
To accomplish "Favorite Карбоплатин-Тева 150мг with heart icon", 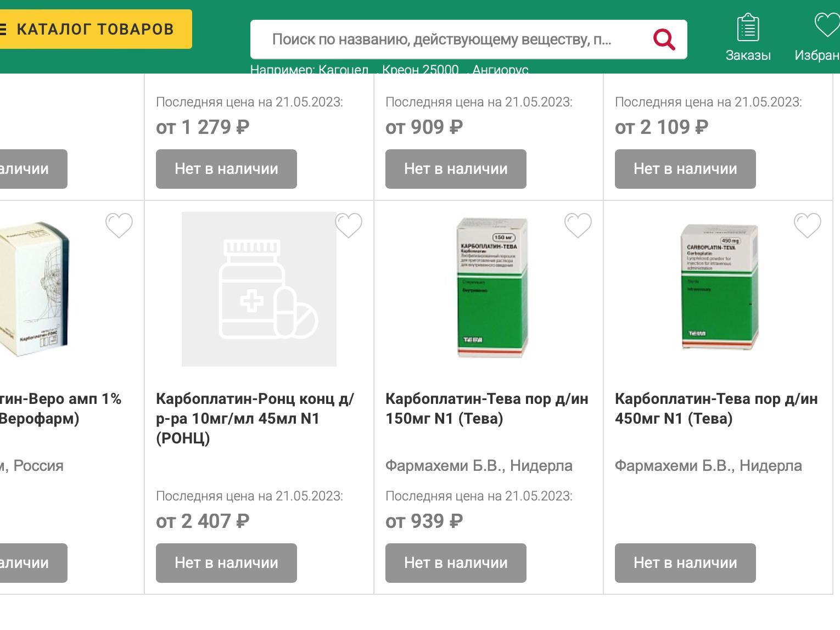I will tap(578, 226).
